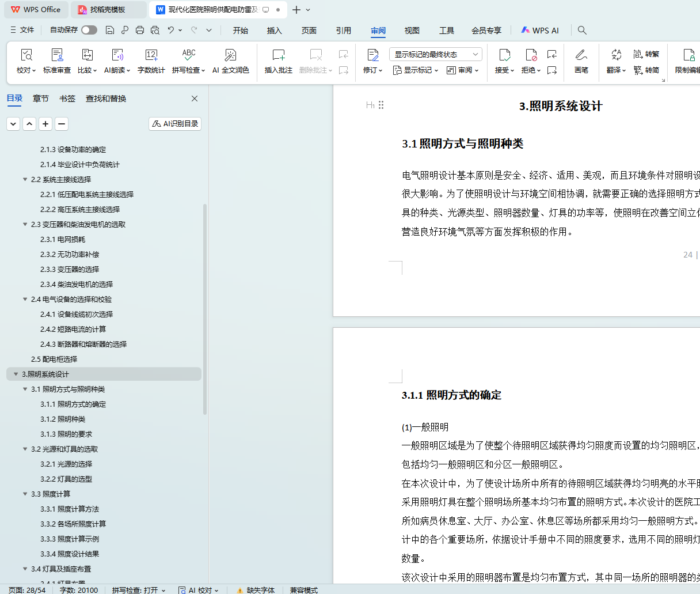Open the 拼写检查 status bar dropdown
This screenshot has height=594, width=700.
click(139, 590)
